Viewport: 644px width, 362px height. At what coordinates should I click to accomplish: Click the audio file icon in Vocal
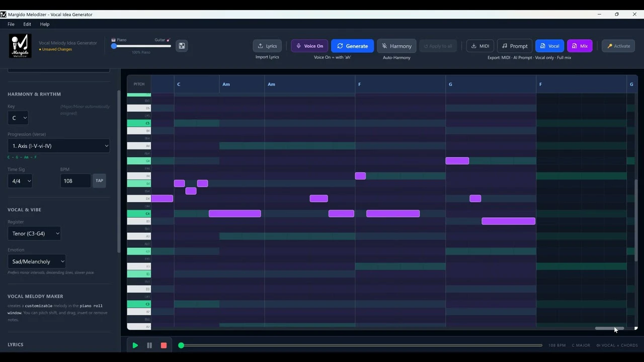click(542, 46)
